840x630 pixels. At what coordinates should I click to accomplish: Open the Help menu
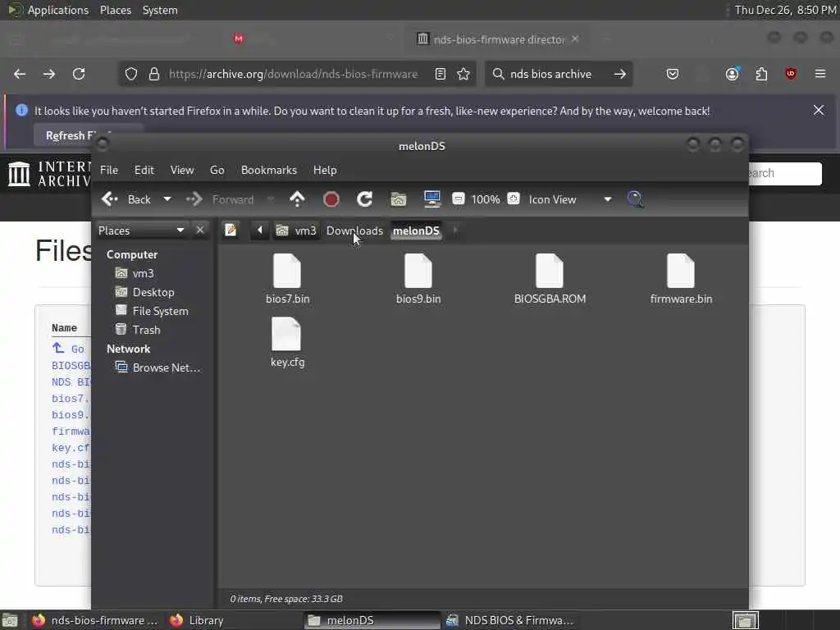[325, 170]
